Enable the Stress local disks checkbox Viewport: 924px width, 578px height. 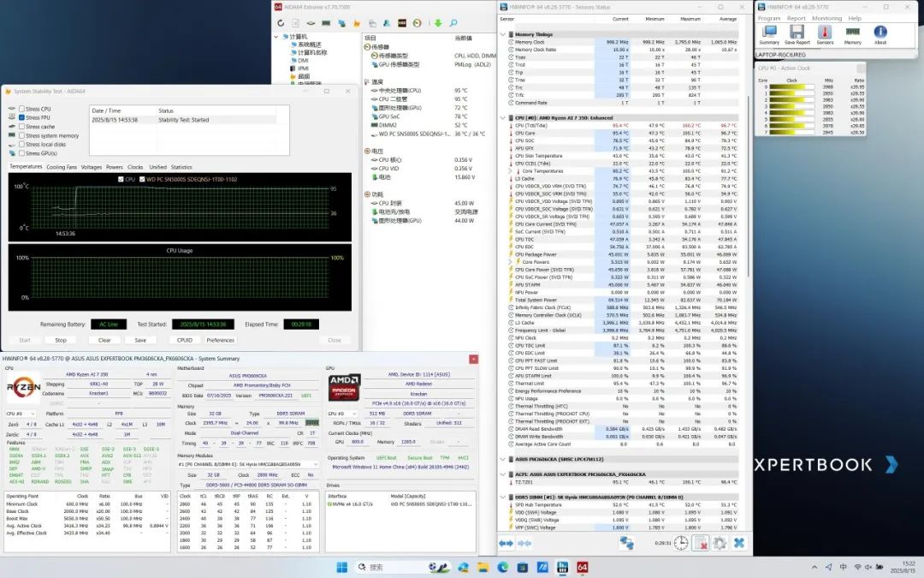21,144
